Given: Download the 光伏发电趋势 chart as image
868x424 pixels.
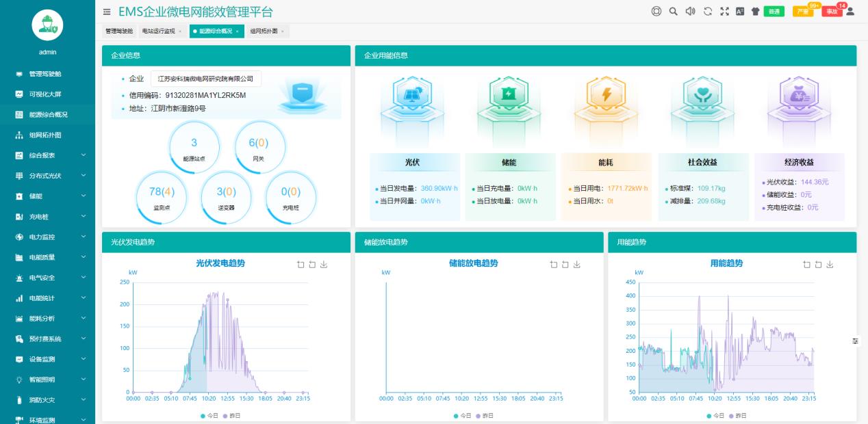Looking at the screenshot, I should click(324, 265).
